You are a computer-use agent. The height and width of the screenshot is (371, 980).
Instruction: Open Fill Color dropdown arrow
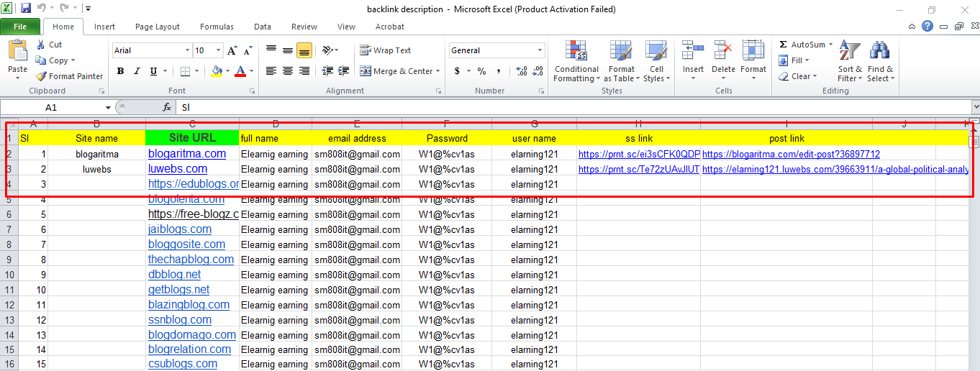coord(227,71)
